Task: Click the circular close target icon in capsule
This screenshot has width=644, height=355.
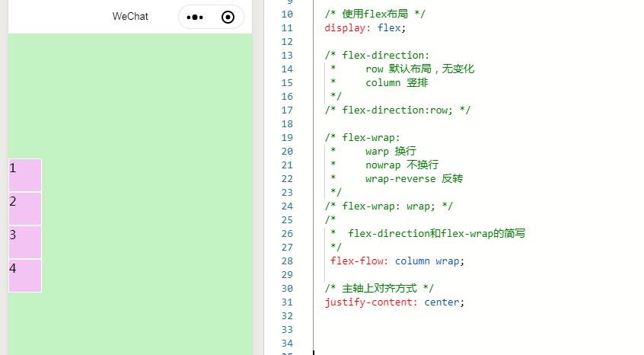Action: (228, 18)
